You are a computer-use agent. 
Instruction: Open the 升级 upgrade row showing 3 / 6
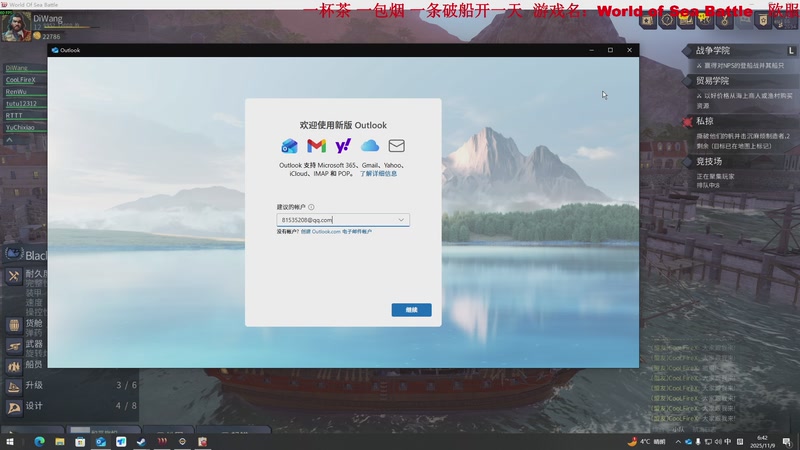[71, 385]
